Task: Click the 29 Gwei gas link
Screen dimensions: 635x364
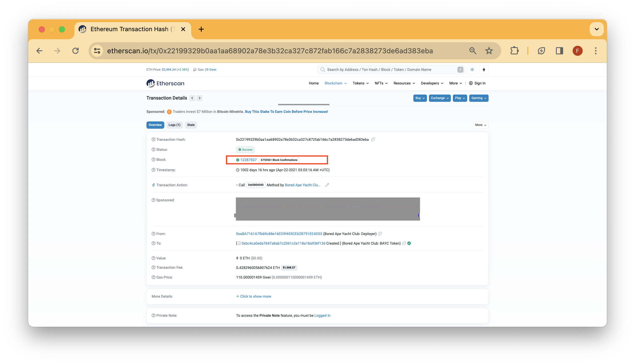Action: tap(211, 70)
